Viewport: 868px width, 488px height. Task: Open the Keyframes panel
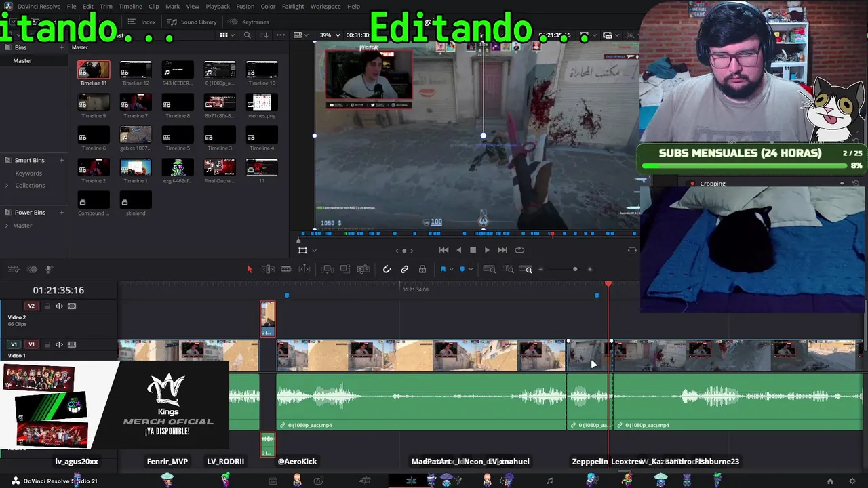click(249, 22)
